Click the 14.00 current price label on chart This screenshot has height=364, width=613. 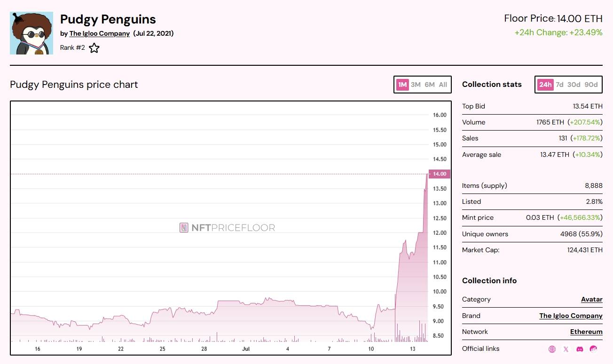pyautogui.click(x=439, y=174)
